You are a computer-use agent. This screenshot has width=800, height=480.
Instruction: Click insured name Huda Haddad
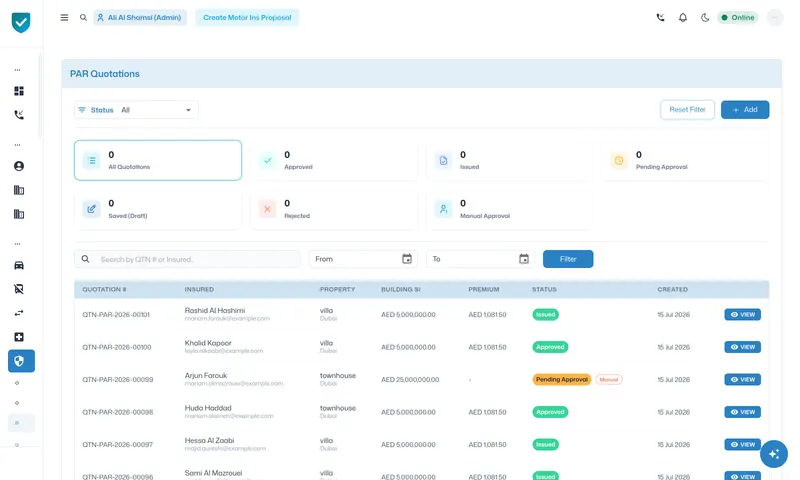(208, 408)
